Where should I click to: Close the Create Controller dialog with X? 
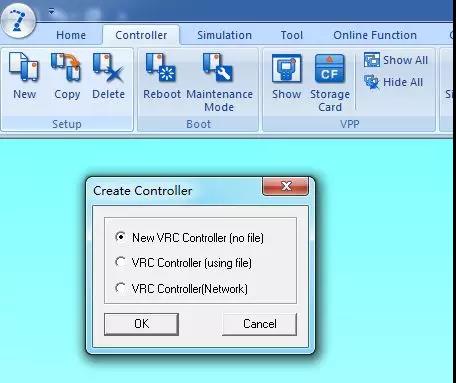tap(286, 186)
